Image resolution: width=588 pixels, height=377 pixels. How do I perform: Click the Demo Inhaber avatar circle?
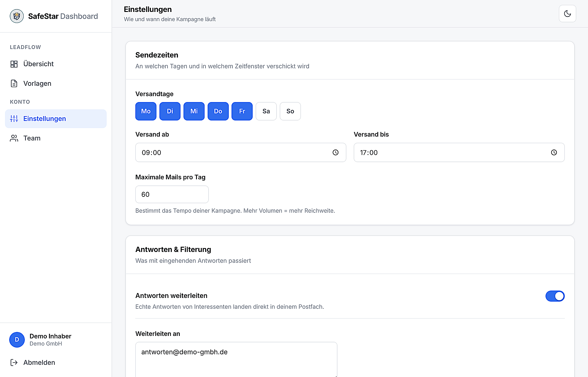[17, 340]
